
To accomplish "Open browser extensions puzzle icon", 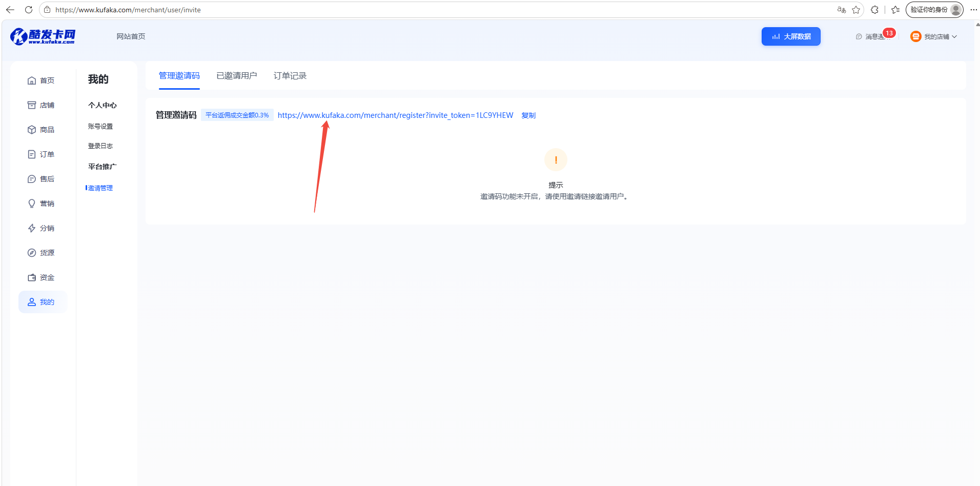I will click(875, 10).
